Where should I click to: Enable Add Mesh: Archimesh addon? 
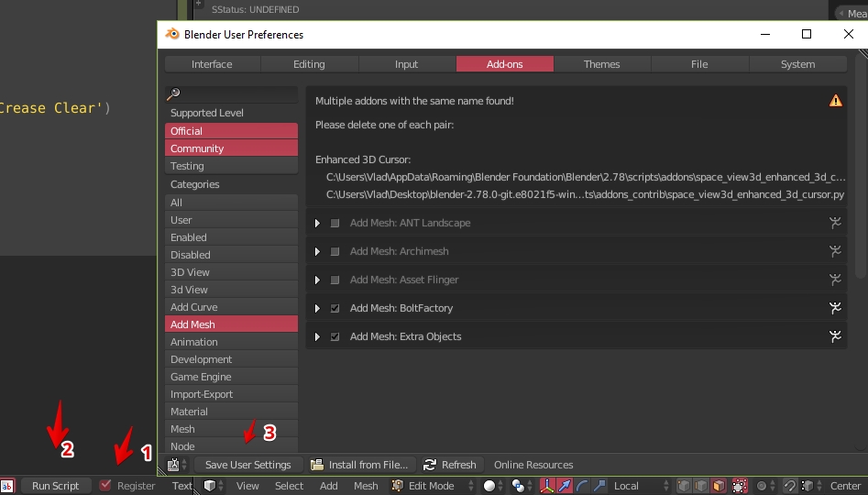(335, 251)
